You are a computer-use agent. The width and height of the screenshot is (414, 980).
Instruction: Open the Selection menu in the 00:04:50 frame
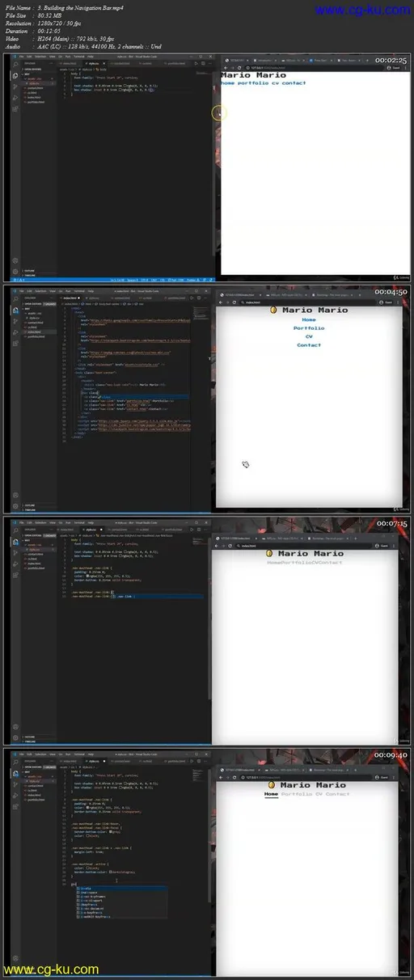(x=40, y=291)
